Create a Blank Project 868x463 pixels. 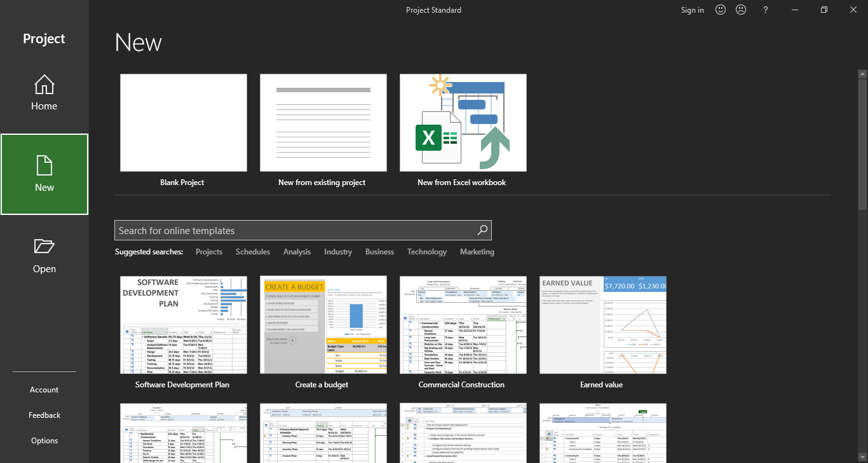(x=183, y=123)
